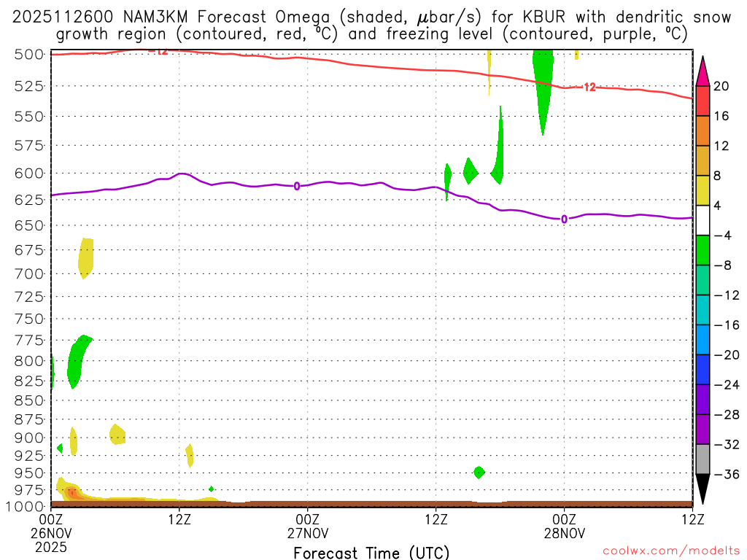Click the orange-red omega maximum near 975 level
Viewport: 747px width, 560px height.
click(71, 492)
